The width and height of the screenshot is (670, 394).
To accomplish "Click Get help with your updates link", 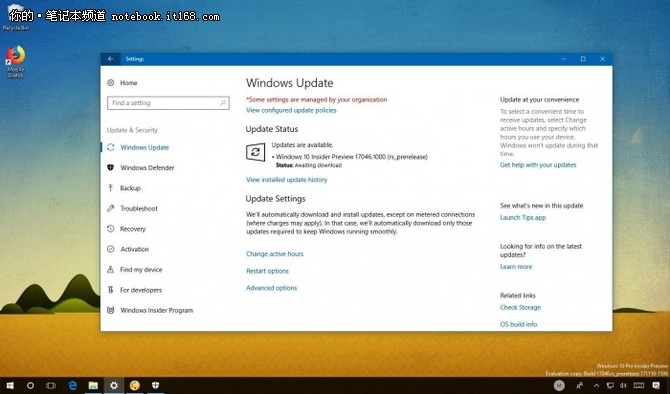I will pyautogui.click(x=538, y=165).
